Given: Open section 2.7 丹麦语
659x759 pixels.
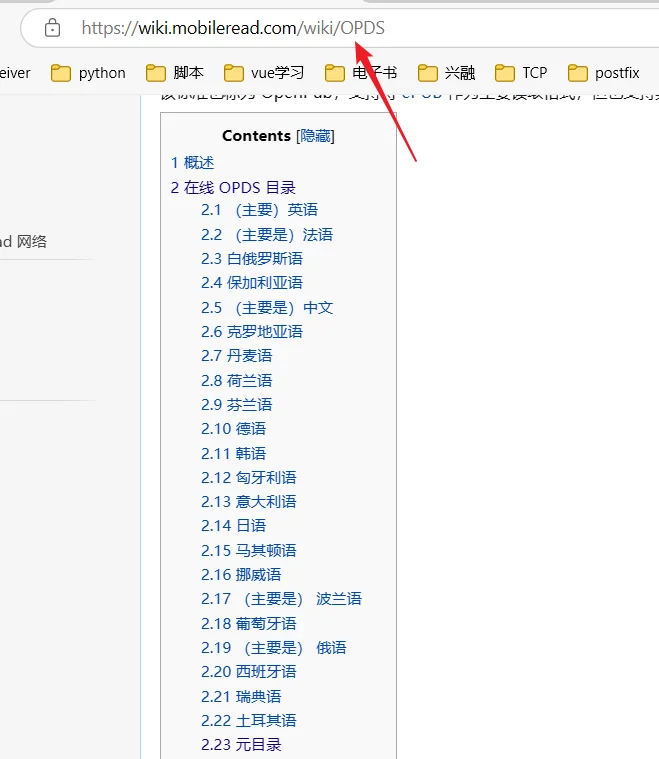Looking at the screenshot, I should [237, 356].
